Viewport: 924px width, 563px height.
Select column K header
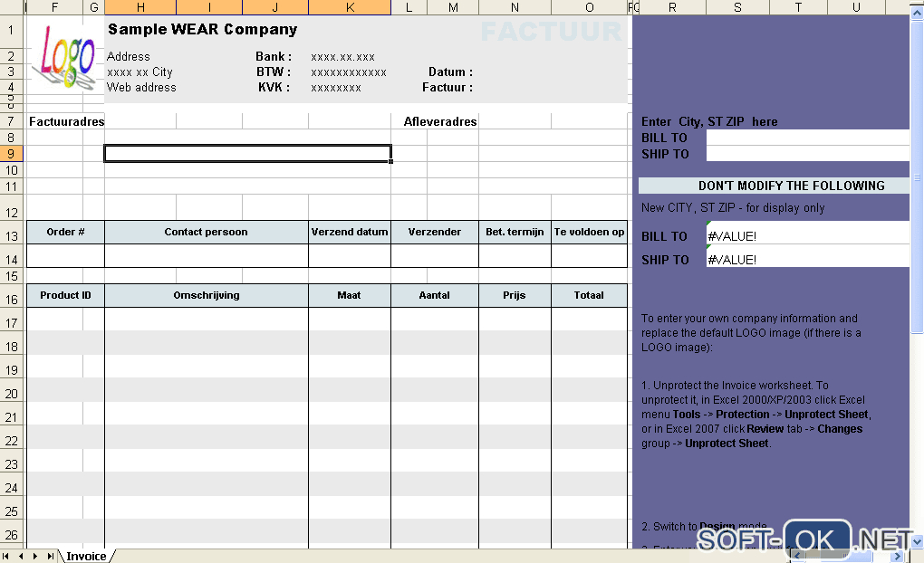(350, 7)
